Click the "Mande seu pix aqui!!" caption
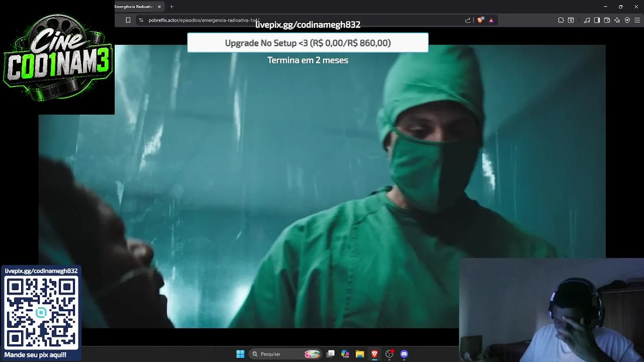The width and height of the screenshot is (644, 362). click(x=35, y=355)
